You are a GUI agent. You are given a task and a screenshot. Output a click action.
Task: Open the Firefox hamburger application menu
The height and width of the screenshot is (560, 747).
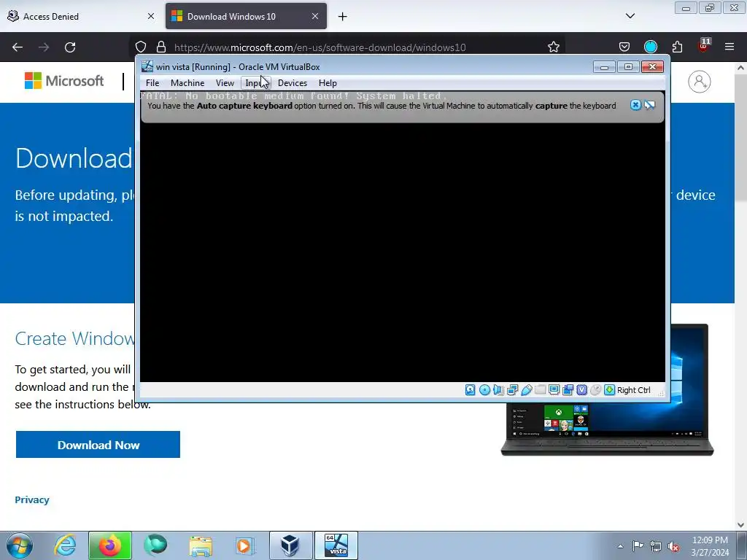pyautogui.click(x=729, y=47)
